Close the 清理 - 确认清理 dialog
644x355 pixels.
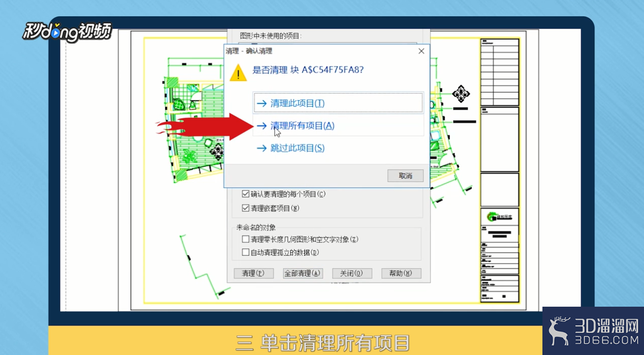click(x=421, y=51)
